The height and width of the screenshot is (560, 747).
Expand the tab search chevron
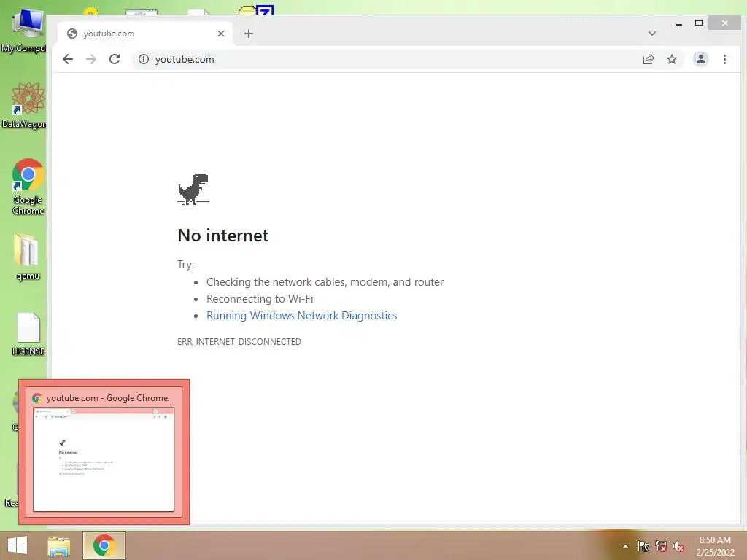pyautogui.click(x=652, y=34)
